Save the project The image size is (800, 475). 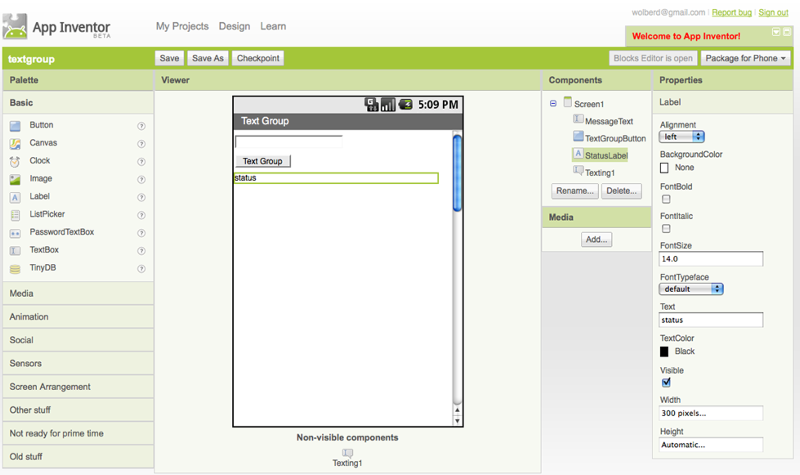coord(169,58)
